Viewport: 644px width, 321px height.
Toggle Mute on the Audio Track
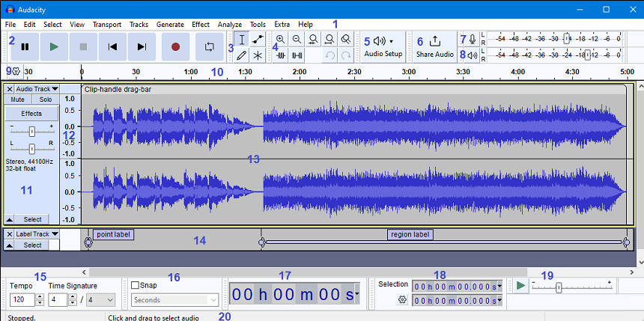point(18,100)
